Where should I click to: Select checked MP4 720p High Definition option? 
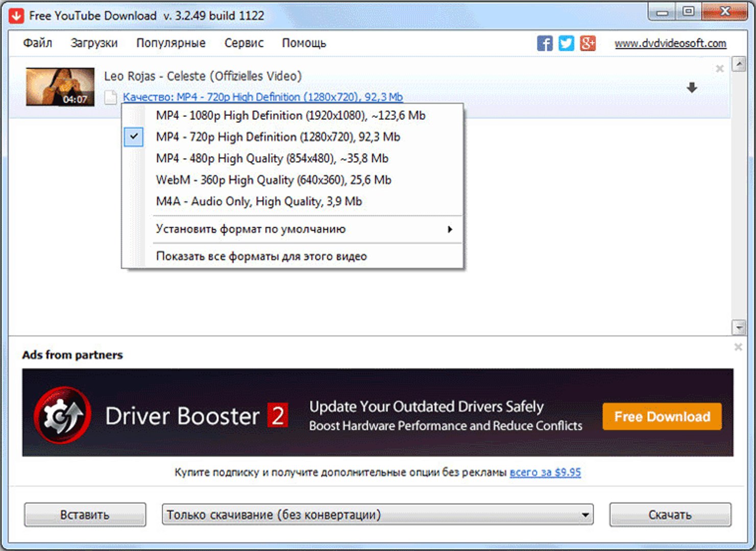pos(292,137)
